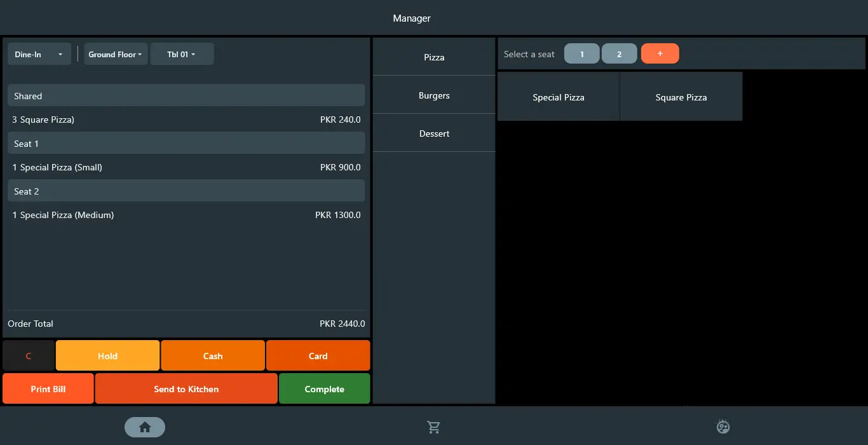
Task: Put the order on Hold
Action: click(107, 356)
